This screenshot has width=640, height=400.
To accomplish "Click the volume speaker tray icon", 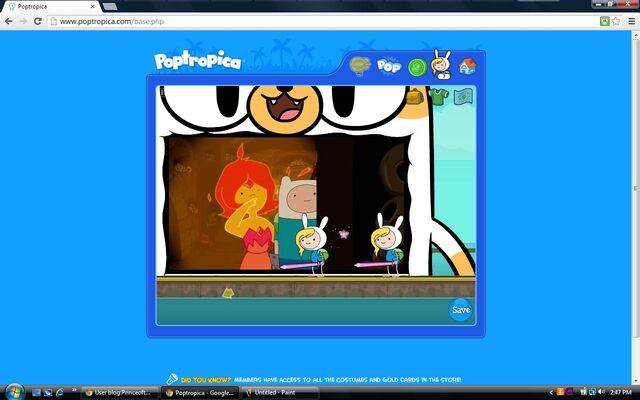I will (601, 392).
